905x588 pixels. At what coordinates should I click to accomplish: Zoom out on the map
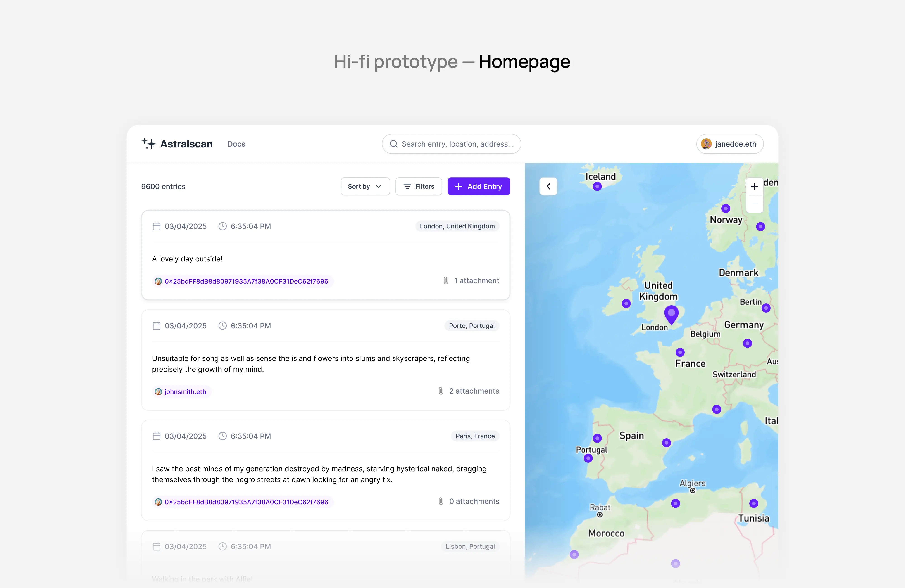(x=755, y=204)
